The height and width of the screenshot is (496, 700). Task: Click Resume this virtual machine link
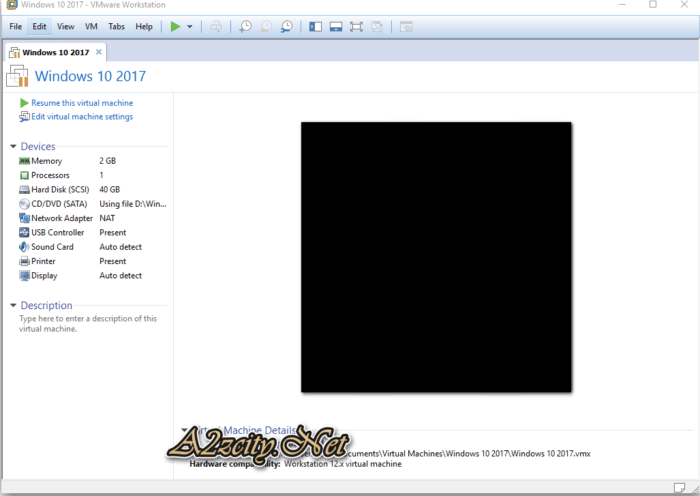coord(82,103)
